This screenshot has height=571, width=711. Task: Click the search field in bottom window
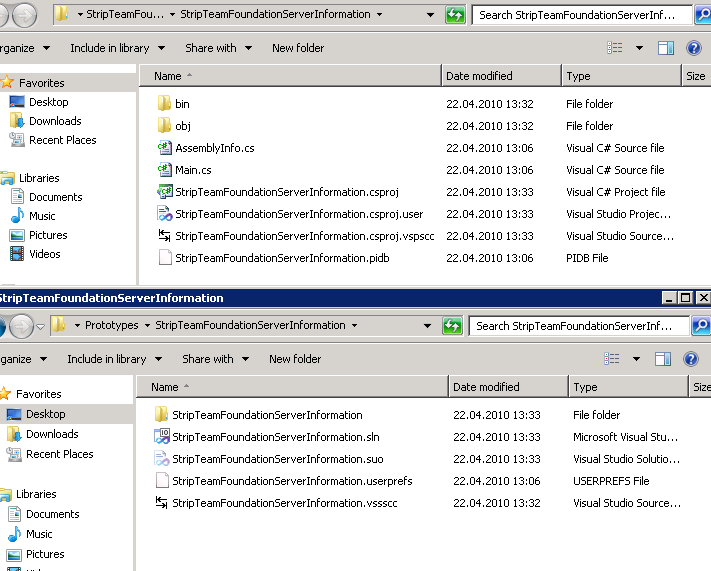[x=579, y=326]
